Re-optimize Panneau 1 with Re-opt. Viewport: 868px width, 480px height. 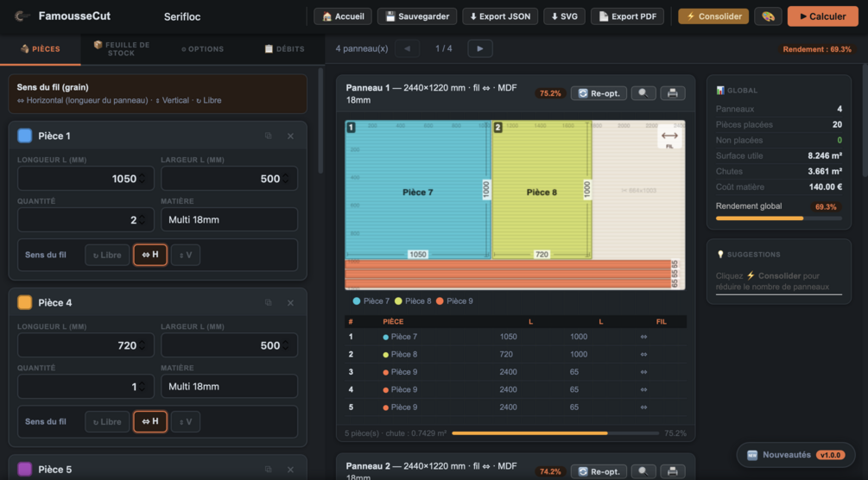pos(599,93)
